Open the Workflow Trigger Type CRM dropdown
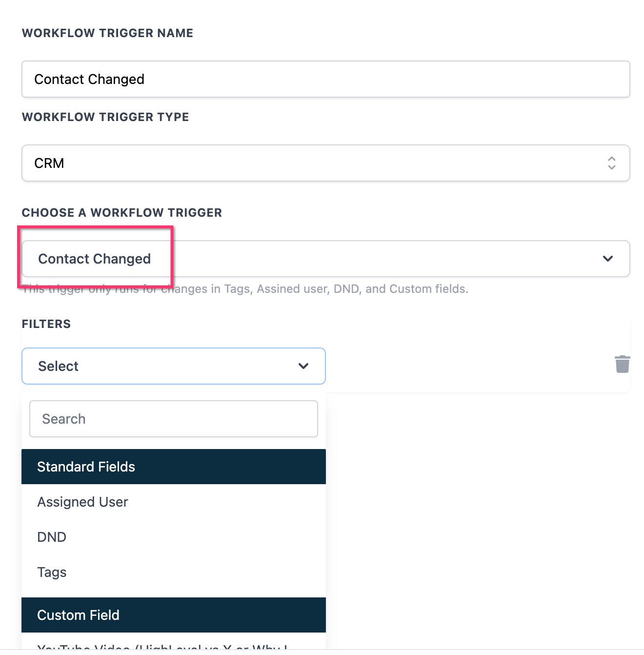This screenshot has height=655, width=644. (325, 163)
